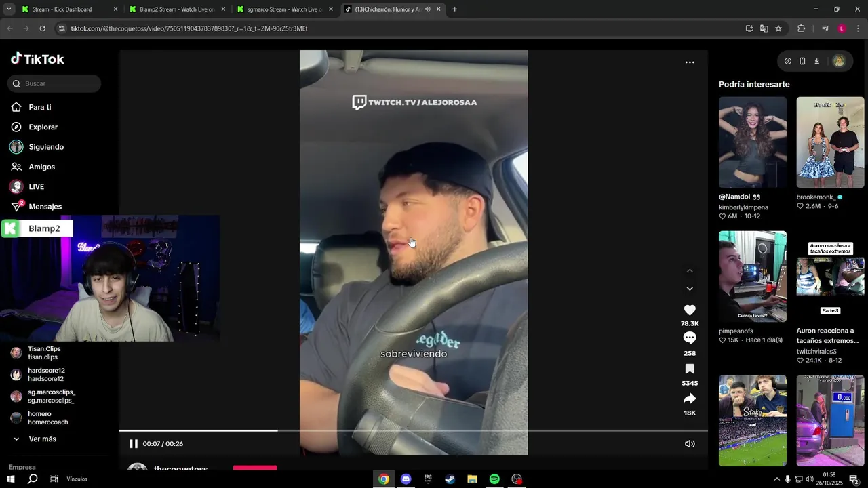
Task: Click the address bar URL
Action: coord(189,28)
